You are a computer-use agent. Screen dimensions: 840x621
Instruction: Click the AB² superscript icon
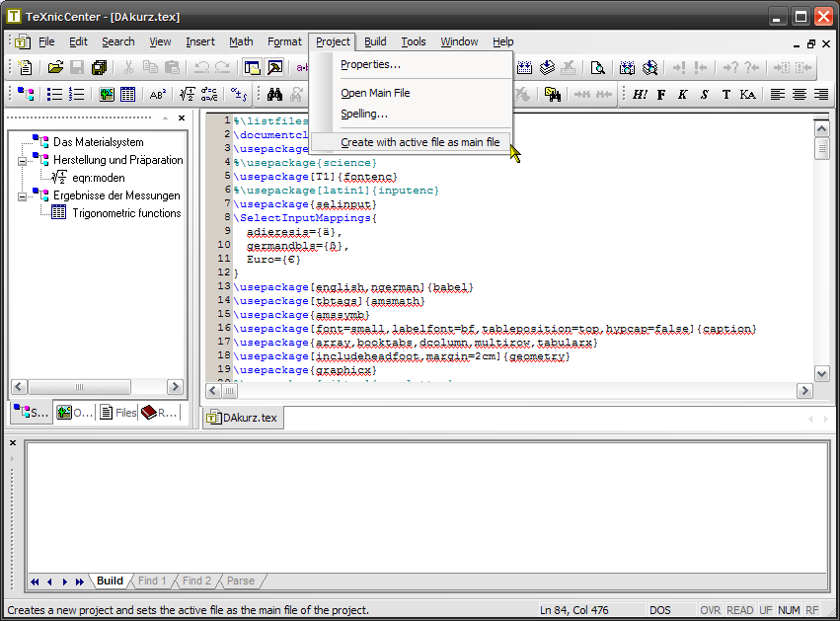point(158,95)
